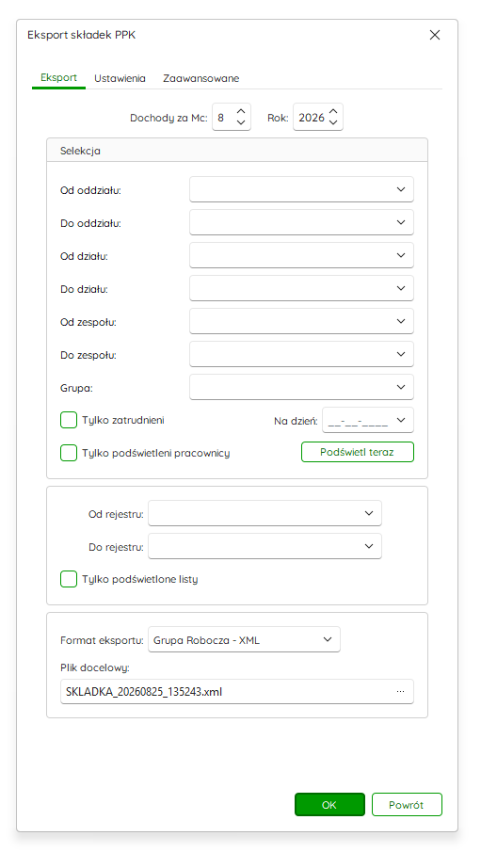Enable Tylko zatrudnieni checkbox

[69, 420]
